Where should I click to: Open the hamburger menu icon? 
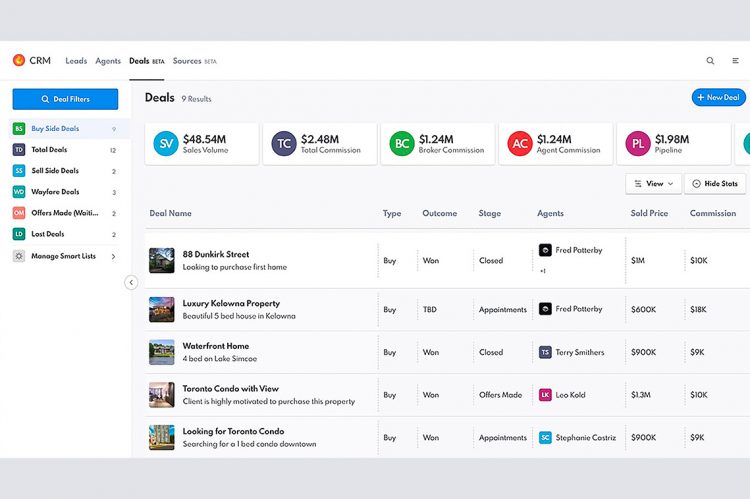(736, 61)
